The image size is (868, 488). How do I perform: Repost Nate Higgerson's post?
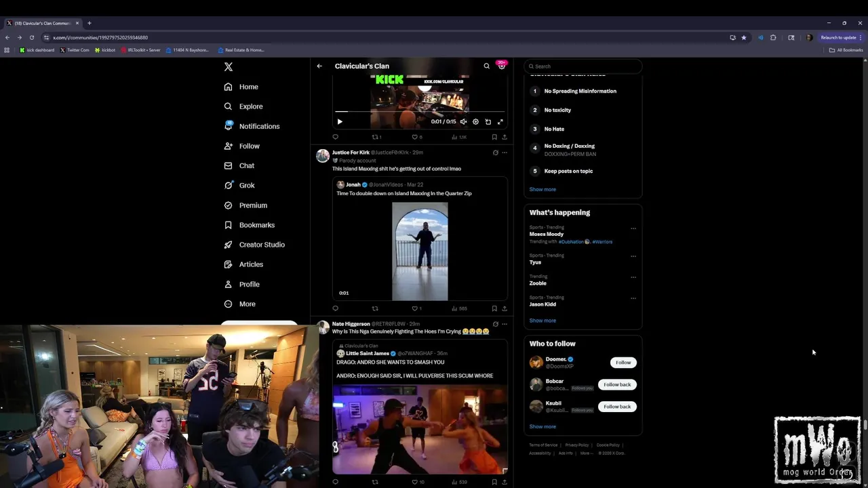pyautogui.click(x=374, y=482)
